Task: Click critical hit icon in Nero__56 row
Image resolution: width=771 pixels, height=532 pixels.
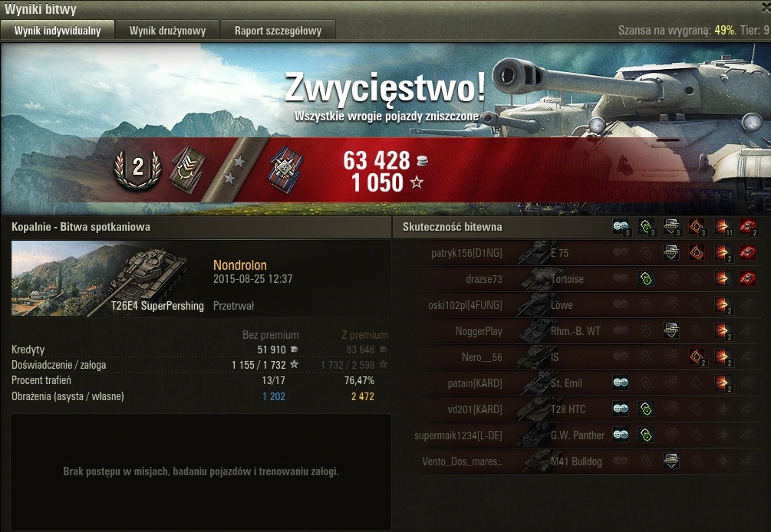Action: (697, 356)
